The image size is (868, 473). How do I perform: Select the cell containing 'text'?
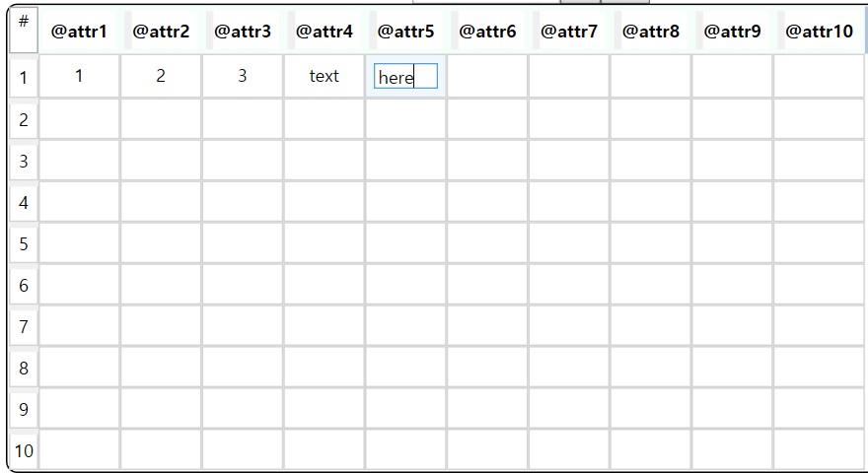tap(324, 76)
